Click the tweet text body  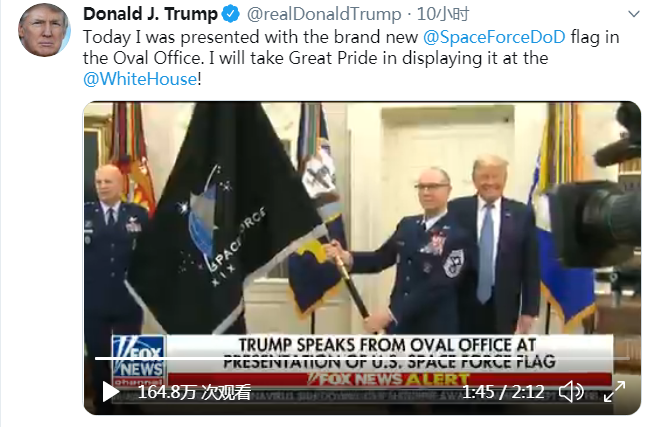pyautogui.click(x=351, y=58)
